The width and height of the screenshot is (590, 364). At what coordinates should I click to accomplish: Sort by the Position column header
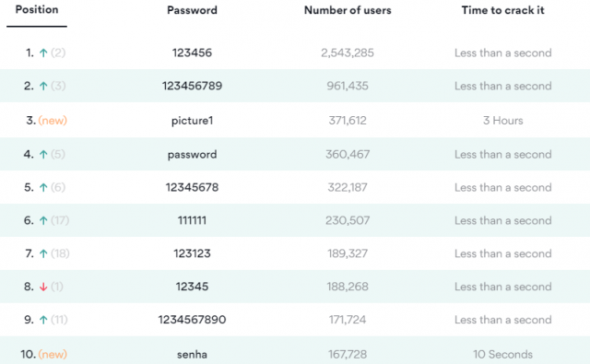point(37,9)
